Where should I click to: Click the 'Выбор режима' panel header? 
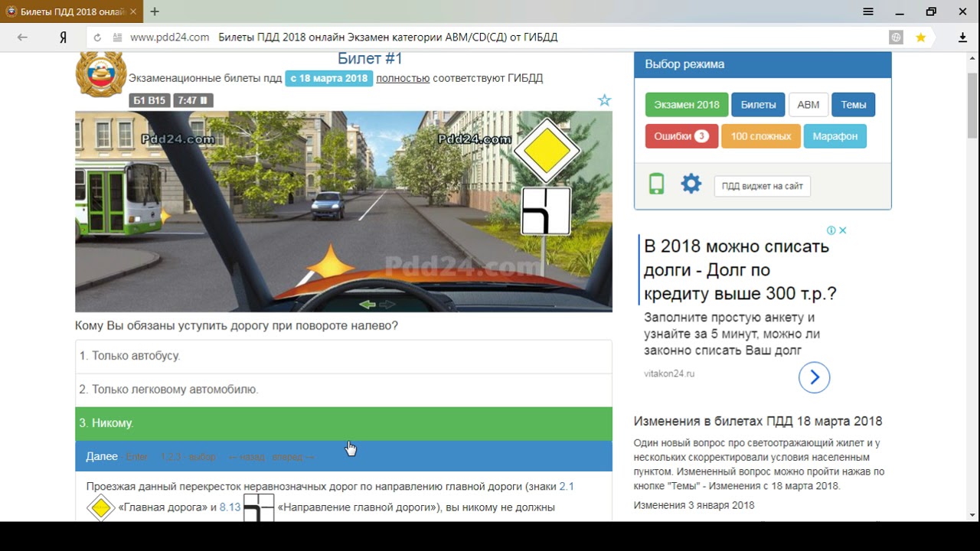763,64
